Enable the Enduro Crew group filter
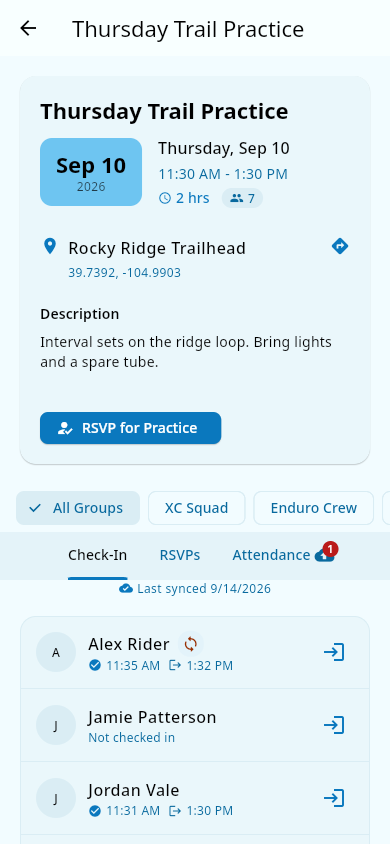This screenshot has height=844, width=390. tap(314, 508)
